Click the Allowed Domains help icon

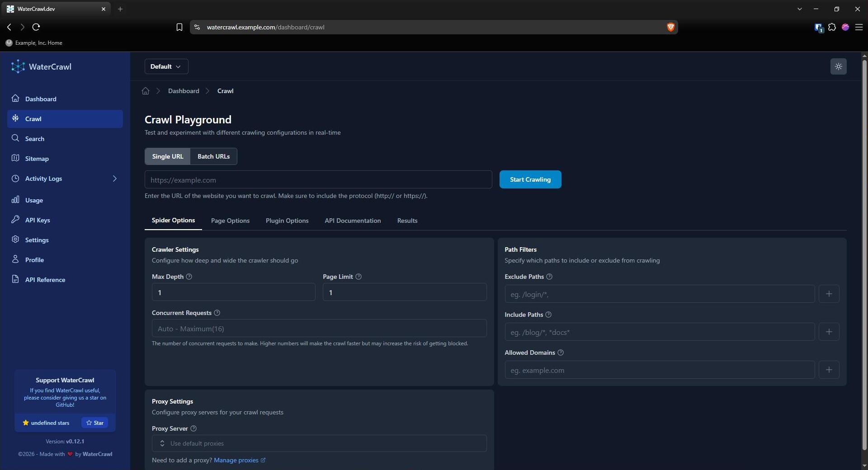coord(561,352)
